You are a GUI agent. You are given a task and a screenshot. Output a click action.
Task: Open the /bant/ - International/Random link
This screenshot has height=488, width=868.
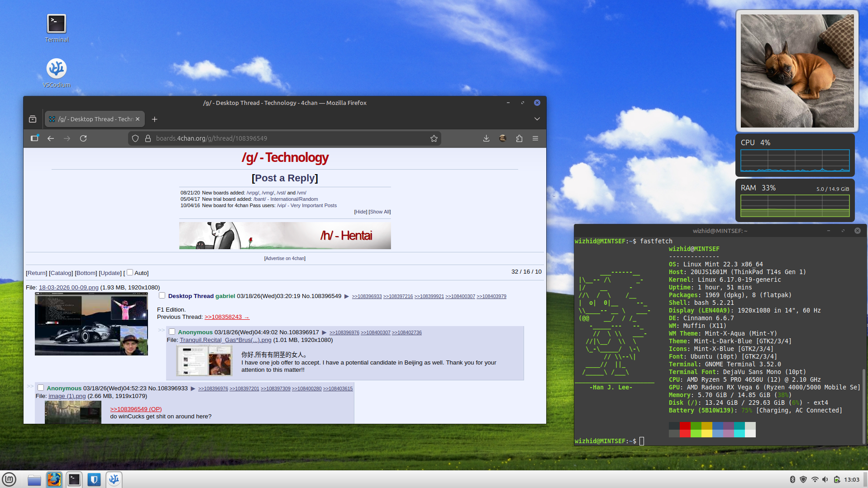pos(286,199)
